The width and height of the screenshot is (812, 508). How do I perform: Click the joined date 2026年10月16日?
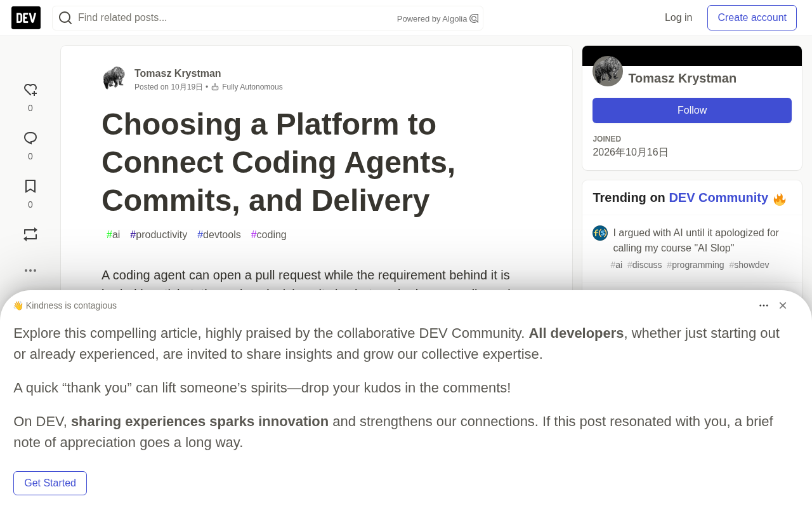point(631,152)
